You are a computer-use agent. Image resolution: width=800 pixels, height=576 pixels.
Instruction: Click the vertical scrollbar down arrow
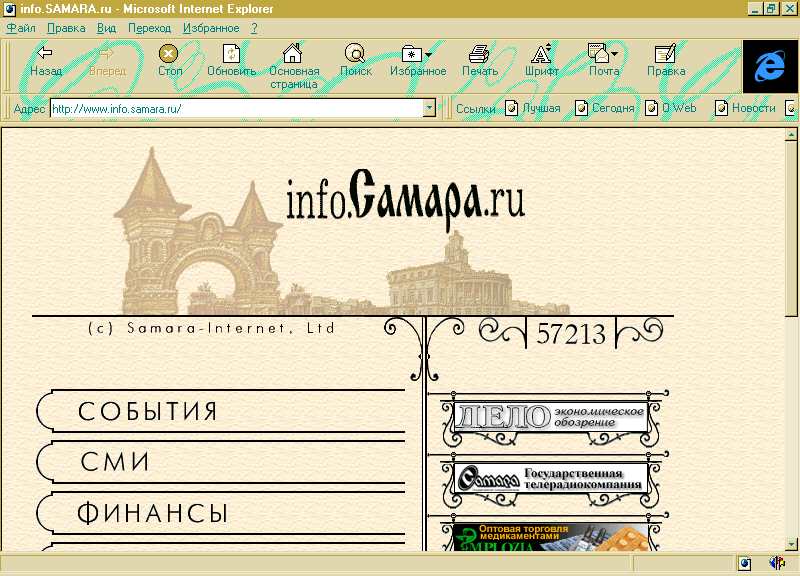[791, 544]
